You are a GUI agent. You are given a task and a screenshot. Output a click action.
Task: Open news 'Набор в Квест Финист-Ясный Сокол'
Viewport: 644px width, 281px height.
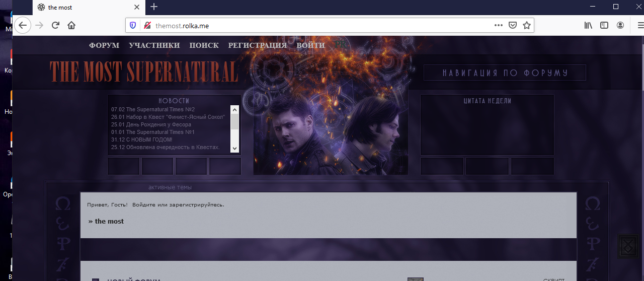[168, 117]
